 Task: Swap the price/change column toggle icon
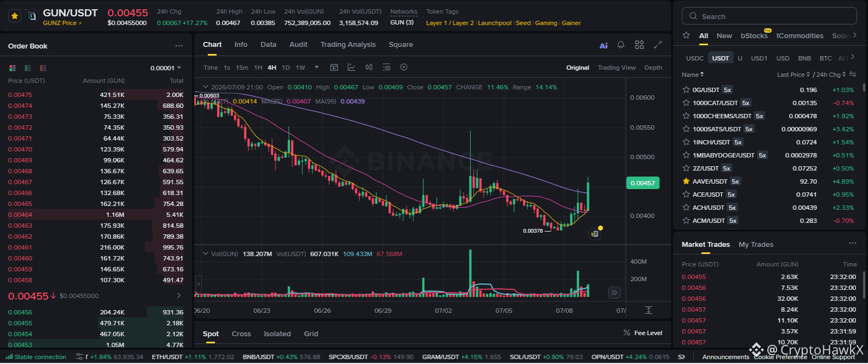point(853,75)
